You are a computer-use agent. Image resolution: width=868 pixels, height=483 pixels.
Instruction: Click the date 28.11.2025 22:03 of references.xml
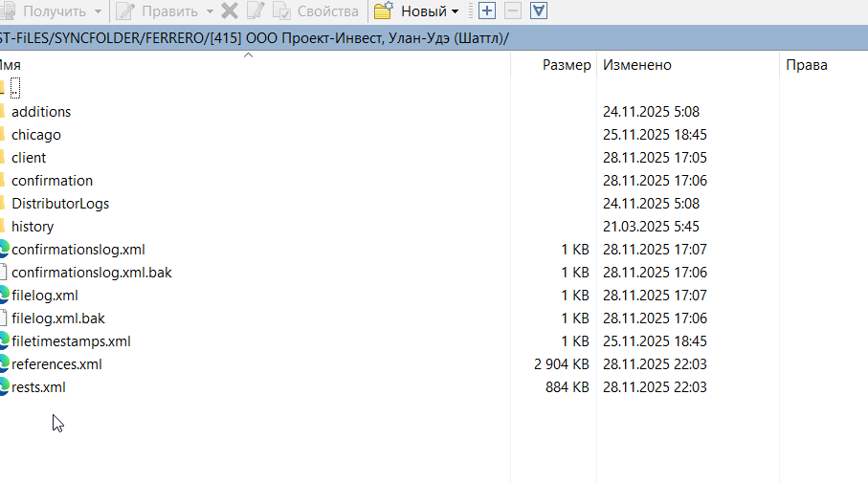tap(655, 364)
